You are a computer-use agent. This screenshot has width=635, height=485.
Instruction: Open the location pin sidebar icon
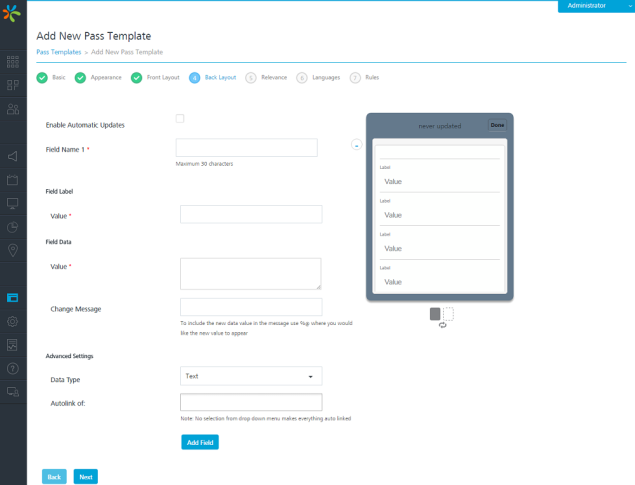click(13, 250)
